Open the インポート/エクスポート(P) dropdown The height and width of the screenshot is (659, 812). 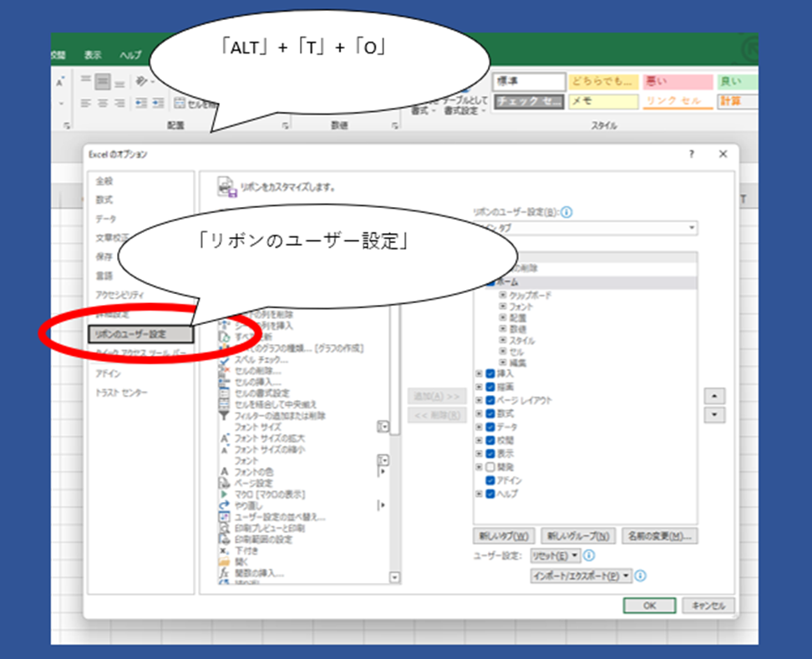pyautogui.click(x=581, y=575)
